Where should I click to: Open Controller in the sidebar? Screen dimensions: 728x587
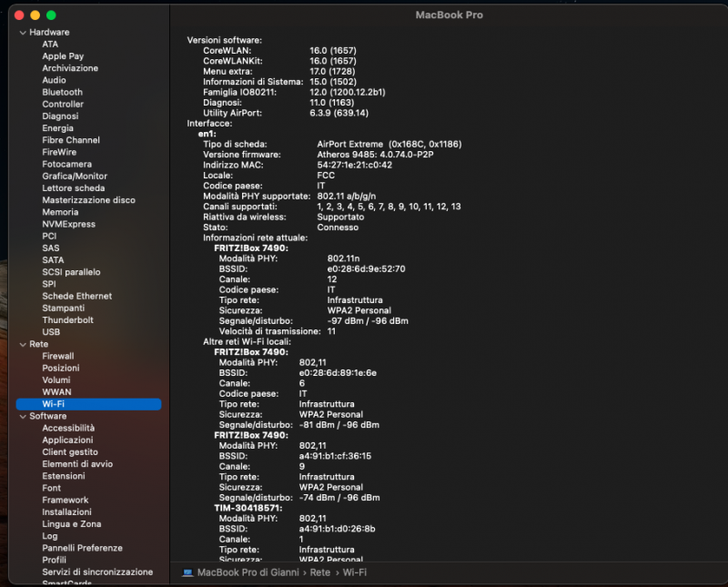point(63,105)
